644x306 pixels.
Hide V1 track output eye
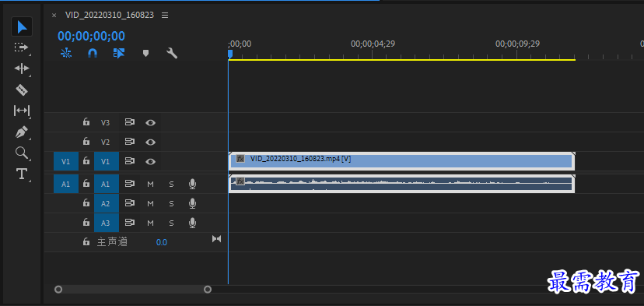coord(150,162)
